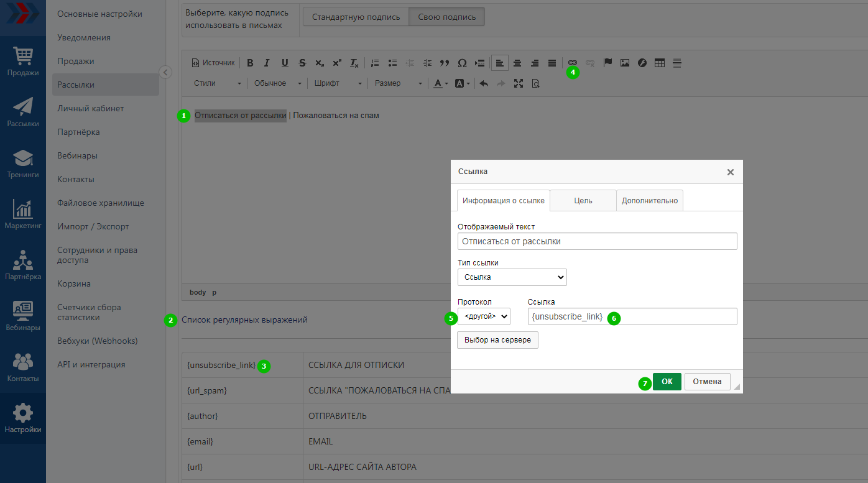Click the Выбор на сервере button
This screenshot has width=868, height=483.
click(497, 340)
